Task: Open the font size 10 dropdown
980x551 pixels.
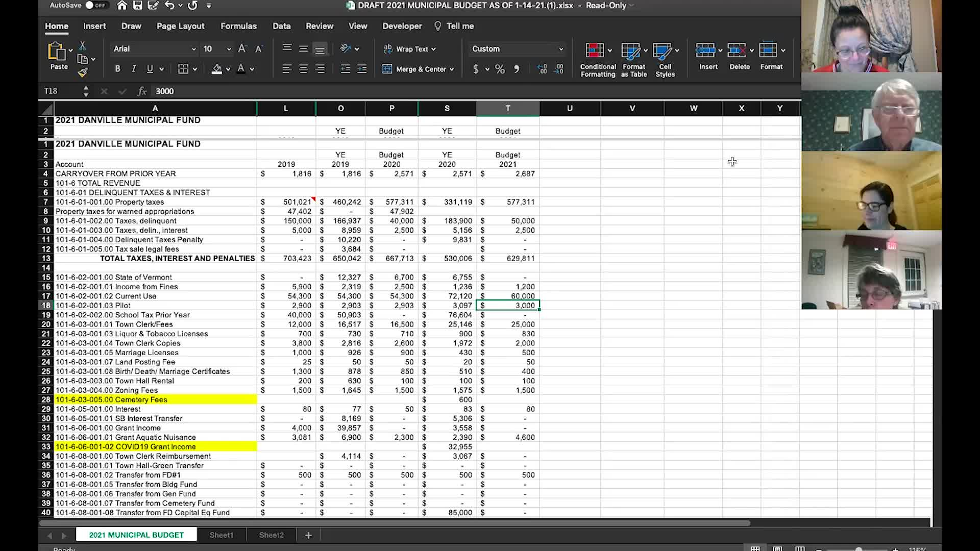Action: pyautogui.click(x=229, y=49)
